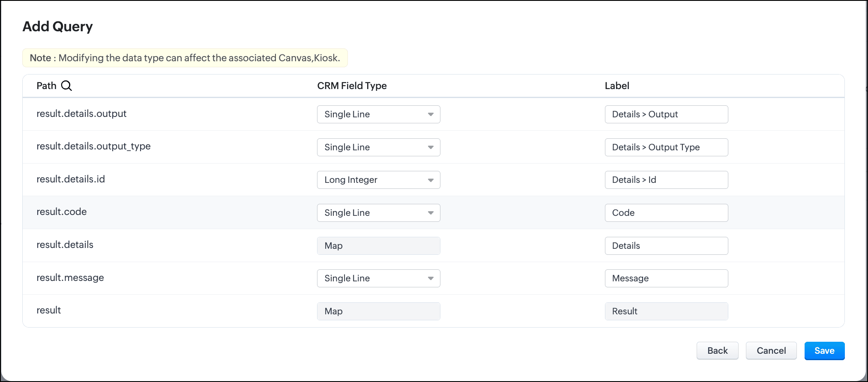Edit the 'Details > Id' label field

click(x=666, y=180)
